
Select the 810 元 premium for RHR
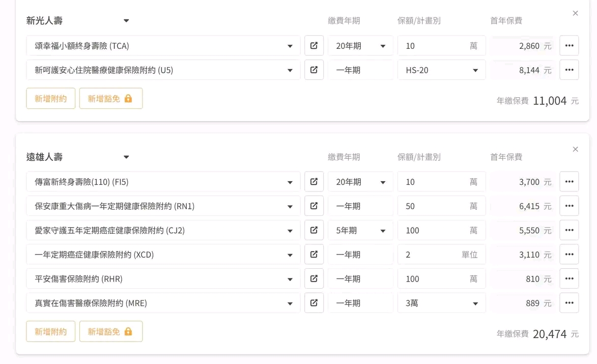(538, 279)
